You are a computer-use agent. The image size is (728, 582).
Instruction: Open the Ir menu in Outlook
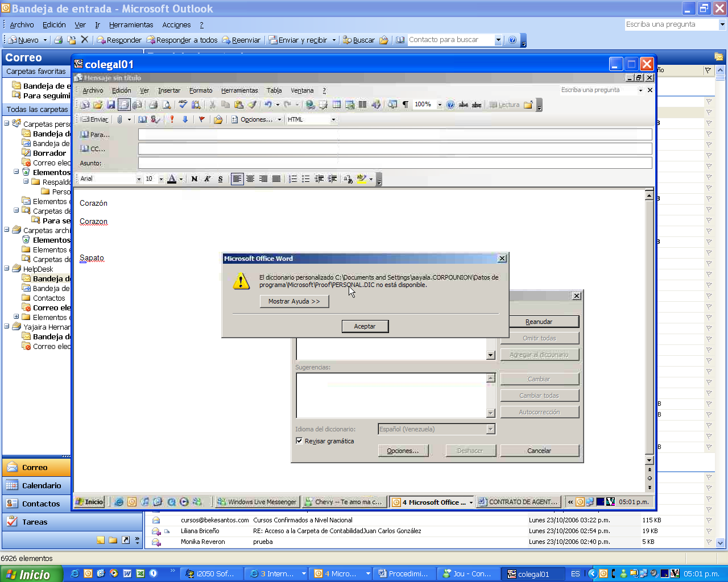97,25
